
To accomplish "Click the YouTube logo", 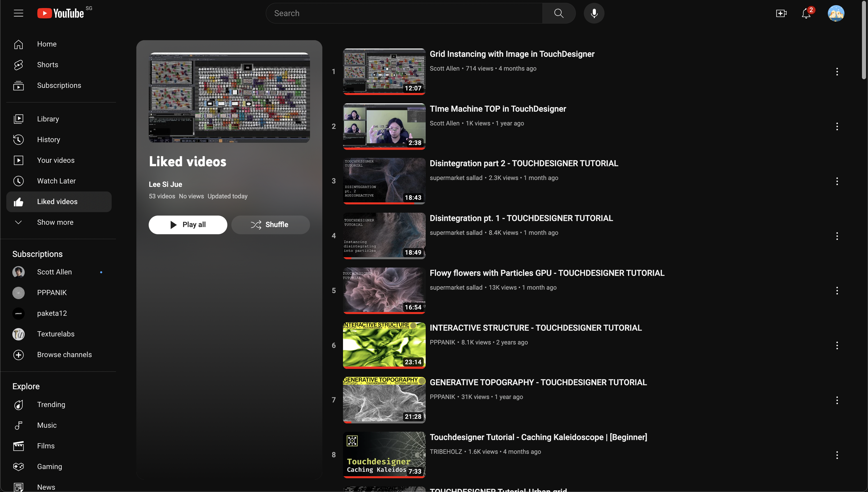I will point(61,13).
